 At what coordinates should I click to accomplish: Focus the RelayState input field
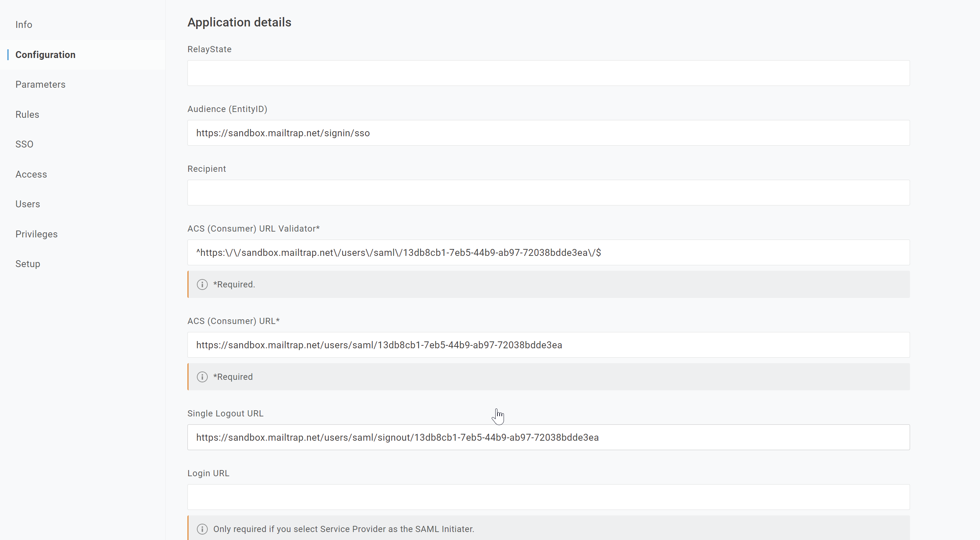coord(548,73)
